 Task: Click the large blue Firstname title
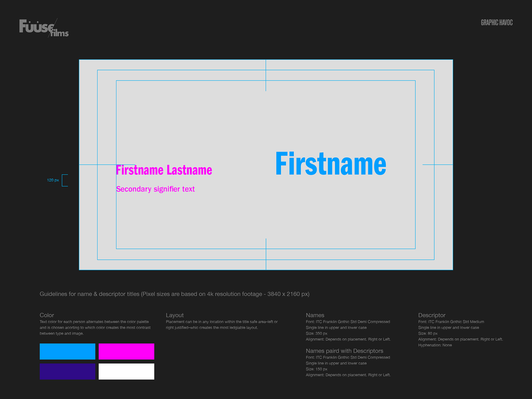(x=331, y=164)
